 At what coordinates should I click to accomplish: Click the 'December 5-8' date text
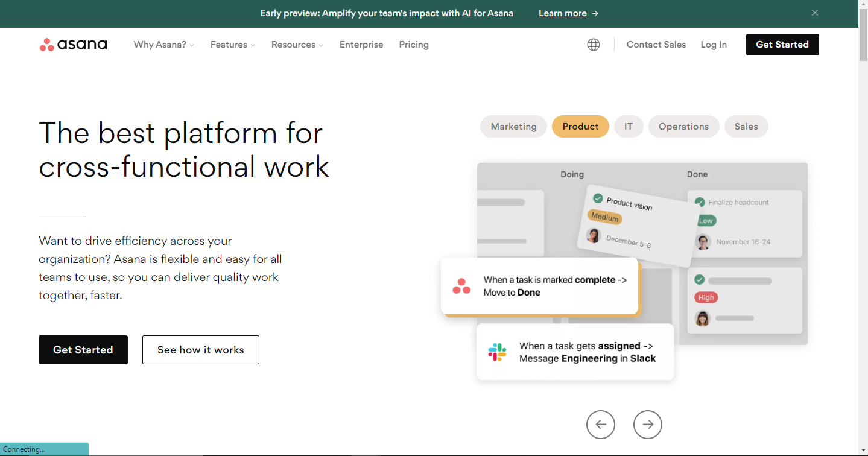629,241
